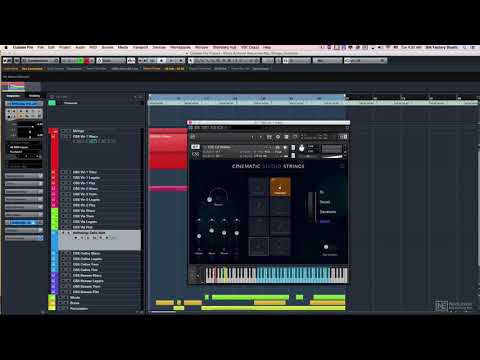Click the locator range in the ruler
Screen dimensions: 480x360
click(x=247, y=98)
